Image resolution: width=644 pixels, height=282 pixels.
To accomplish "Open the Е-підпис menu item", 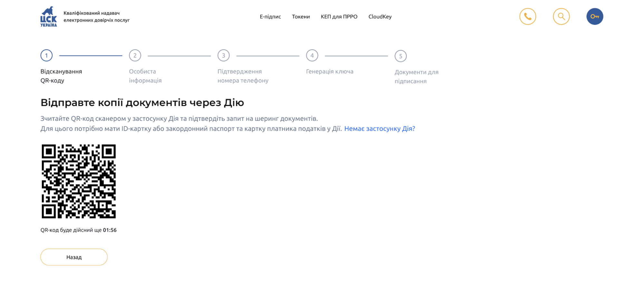I will tap(270, 17).
